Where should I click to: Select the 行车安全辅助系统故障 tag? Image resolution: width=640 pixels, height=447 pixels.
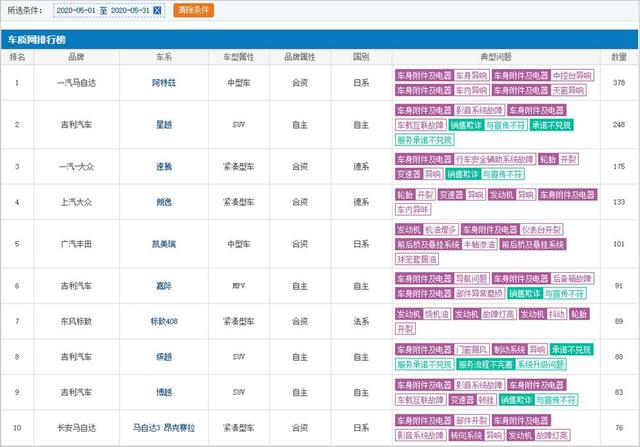pos(494,159)
